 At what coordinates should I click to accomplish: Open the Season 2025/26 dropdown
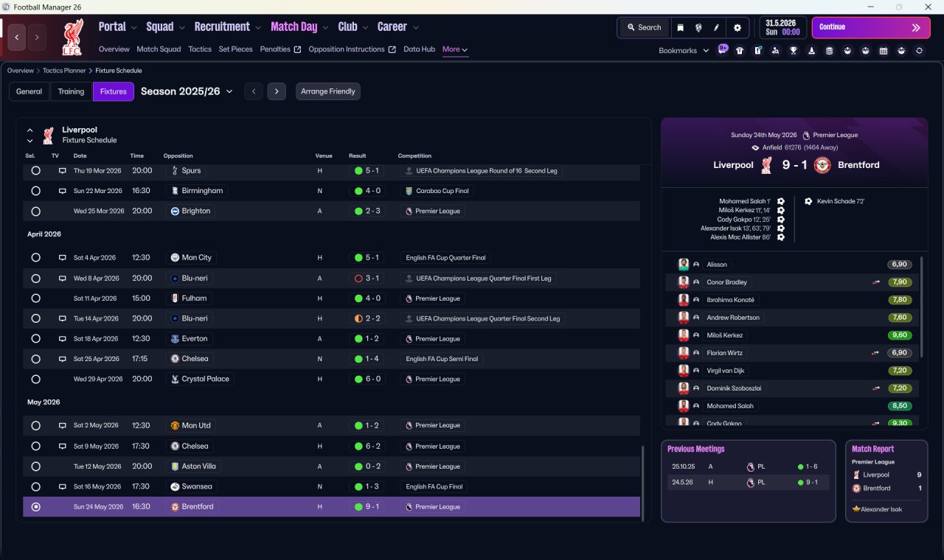pos(187,91)
